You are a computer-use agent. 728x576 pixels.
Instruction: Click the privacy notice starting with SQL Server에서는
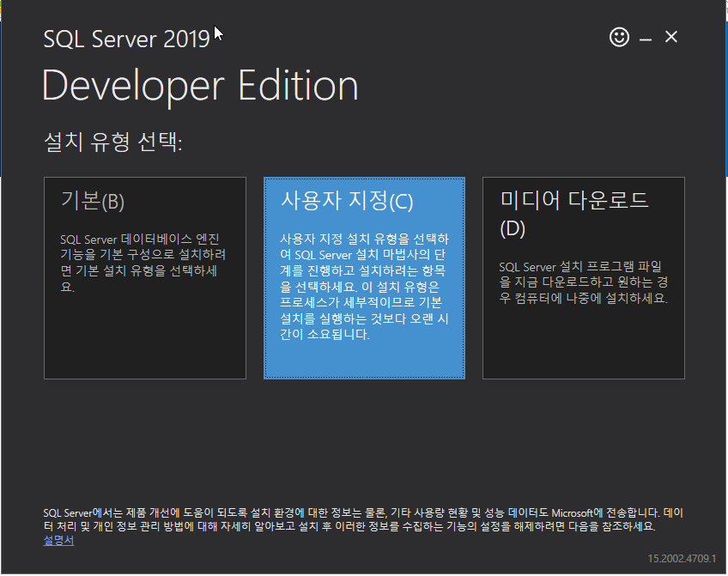pyautogui.click(x=363, y=519)
